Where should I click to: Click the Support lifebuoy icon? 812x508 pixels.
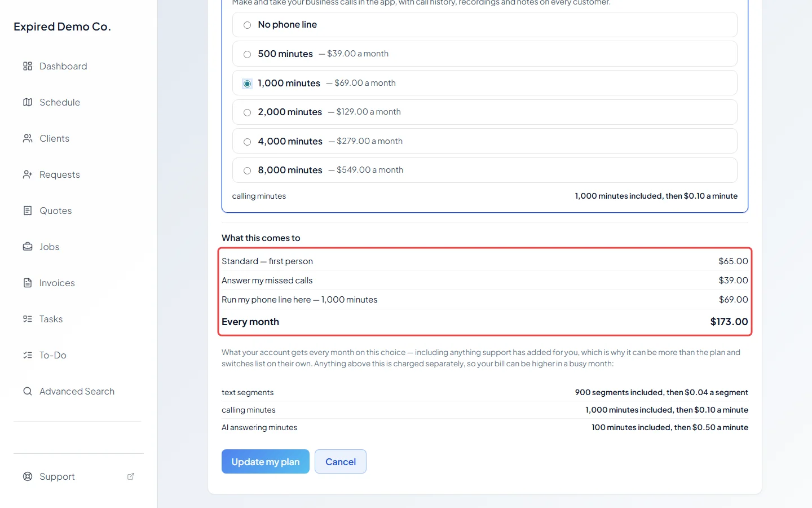pyautogui.click(x=28, y=476)
